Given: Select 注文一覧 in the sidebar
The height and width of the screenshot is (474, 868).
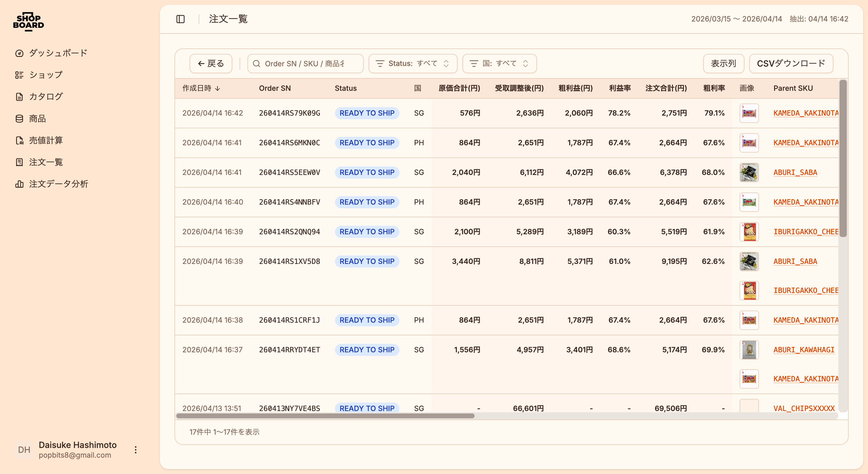Looking at the screenshot, I should (x=45, y=162).
